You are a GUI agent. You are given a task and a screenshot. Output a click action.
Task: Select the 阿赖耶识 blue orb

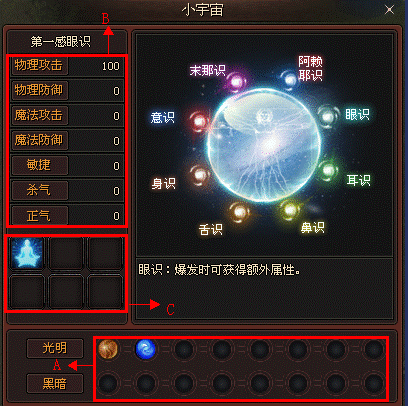289,79
